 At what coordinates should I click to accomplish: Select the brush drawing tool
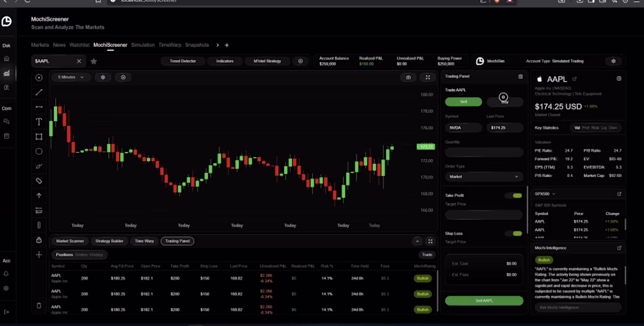[x=39, y=166]
